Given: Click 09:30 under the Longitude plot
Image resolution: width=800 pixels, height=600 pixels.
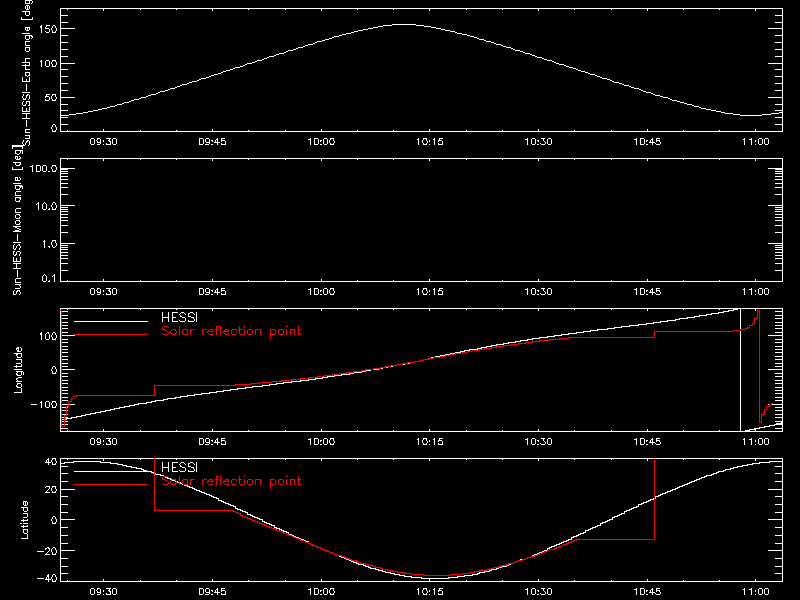Looking at the screenshot, I should [x=104, y=442].
